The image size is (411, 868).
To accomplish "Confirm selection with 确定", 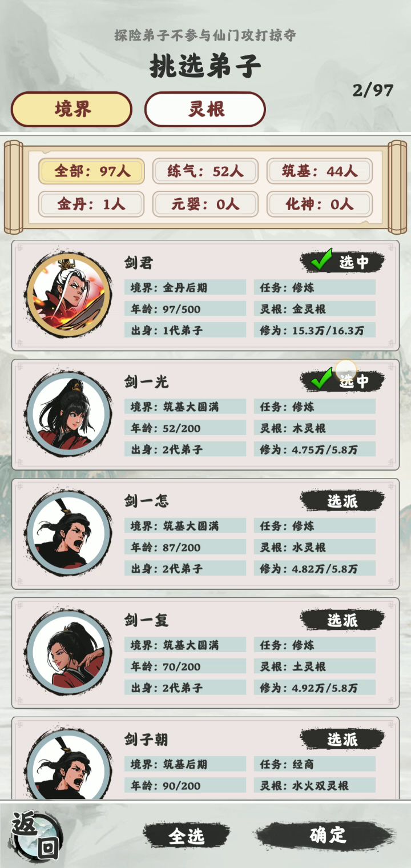I will pos(328,835).
